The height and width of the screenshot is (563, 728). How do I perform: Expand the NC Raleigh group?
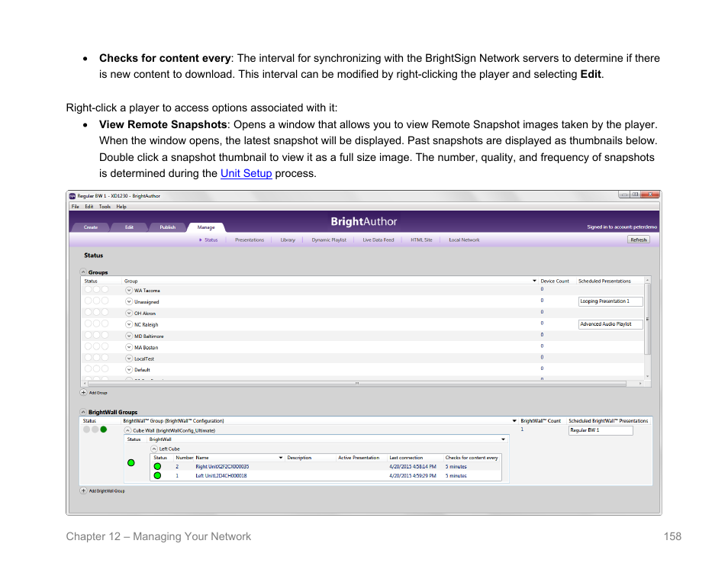tap(129, 324)
